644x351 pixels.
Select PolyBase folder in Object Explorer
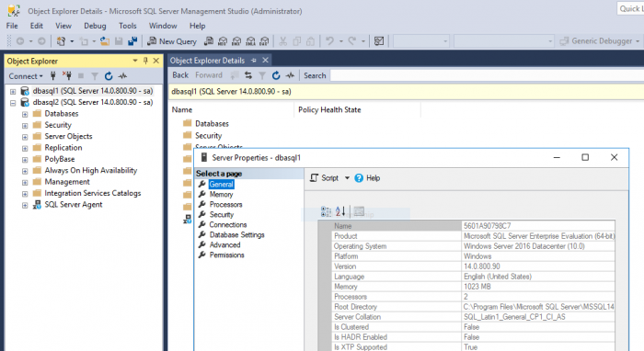pyautogui.click(x=60, y=159)
